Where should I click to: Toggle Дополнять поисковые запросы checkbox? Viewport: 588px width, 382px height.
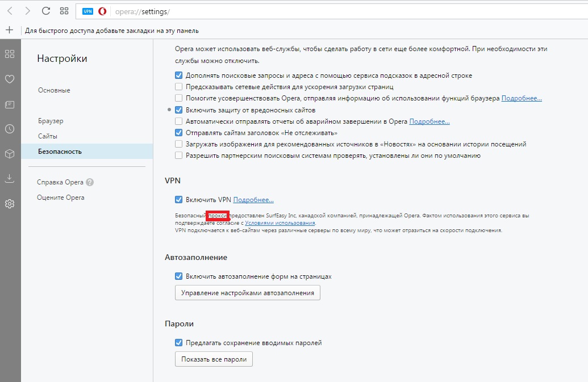pyautogui.click(x=179, y=75)
